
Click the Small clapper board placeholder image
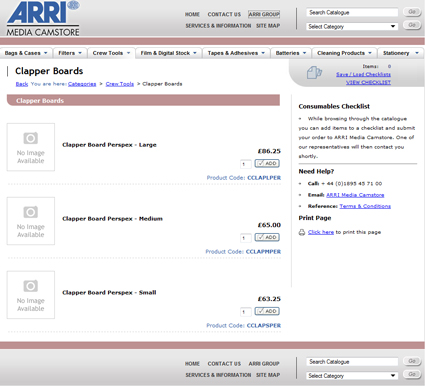coord(31,295)
